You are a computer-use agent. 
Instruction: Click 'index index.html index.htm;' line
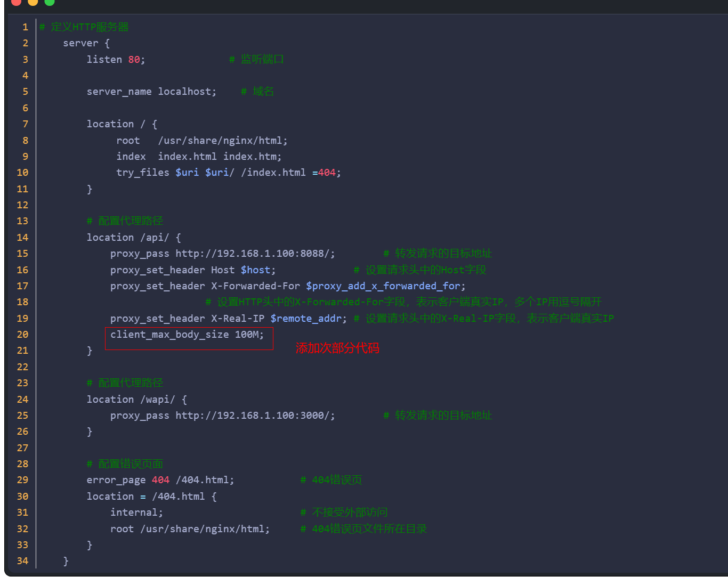[199, 157]
